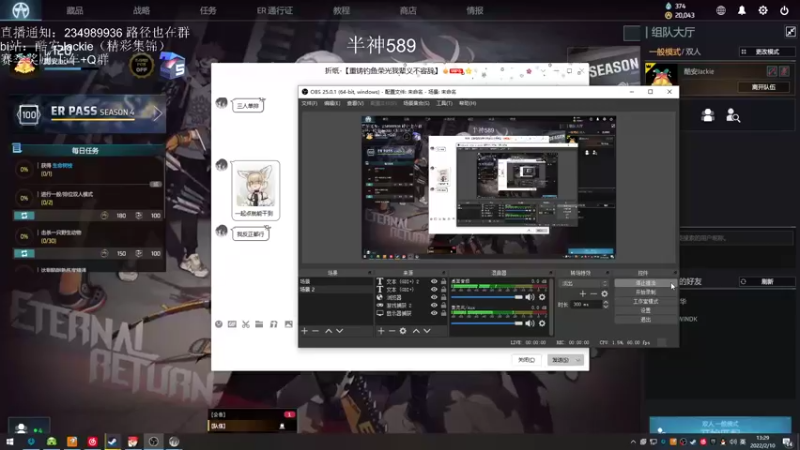This screenshot has width=800, height=450.
Task: Click stop streaming button in OBS controls
Action: [x=645, y=283]
